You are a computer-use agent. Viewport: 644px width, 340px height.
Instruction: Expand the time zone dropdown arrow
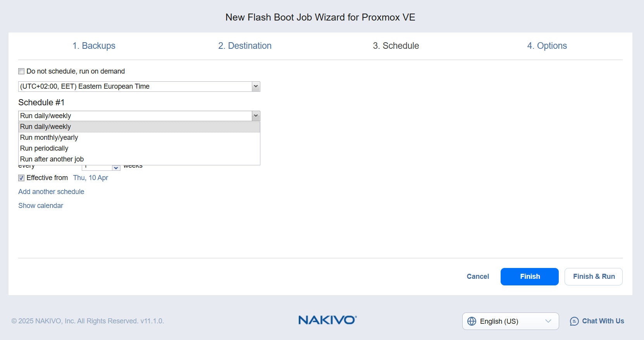(x=256, y=86)
